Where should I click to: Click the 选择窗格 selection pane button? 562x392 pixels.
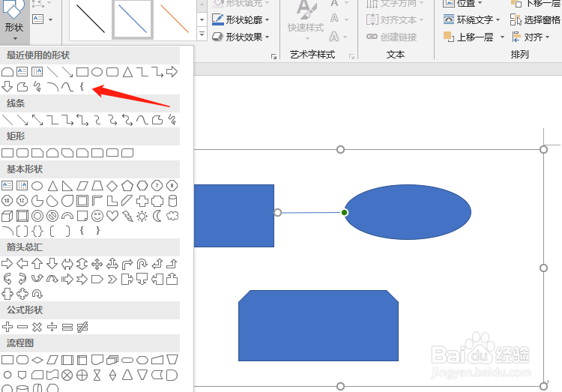536,20
